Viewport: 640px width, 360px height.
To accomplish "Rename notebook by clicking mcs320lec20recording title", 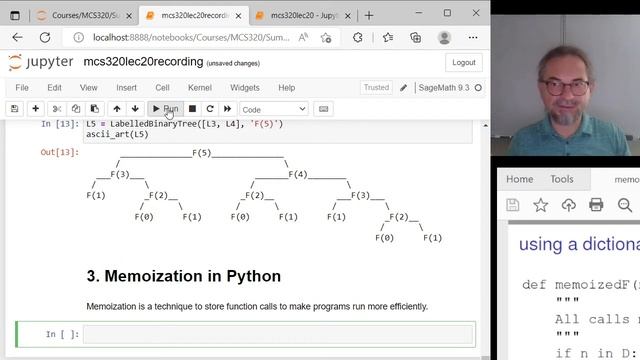I will tap(143, 62).
